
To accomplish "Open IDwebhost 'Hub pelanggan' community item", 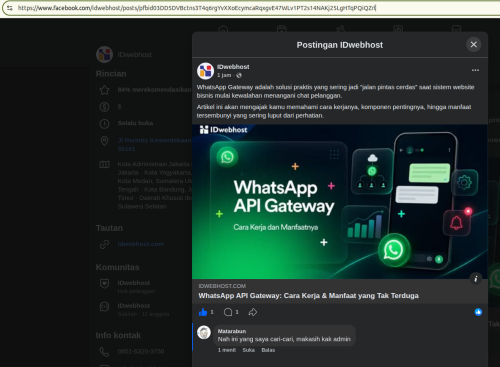I will coord(136,286).
